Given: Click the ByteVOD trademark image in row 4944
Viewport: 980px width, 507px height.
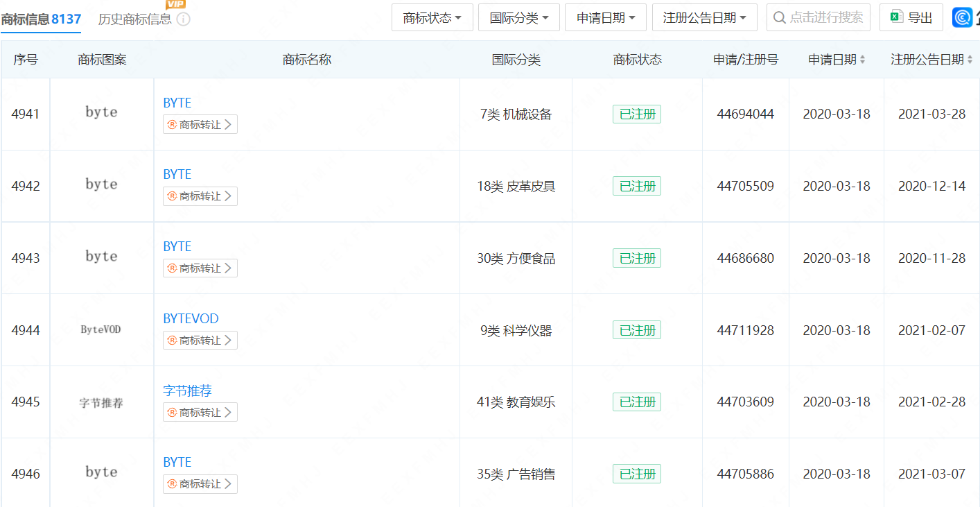Looking at the screenshot, I should point(101,330).
